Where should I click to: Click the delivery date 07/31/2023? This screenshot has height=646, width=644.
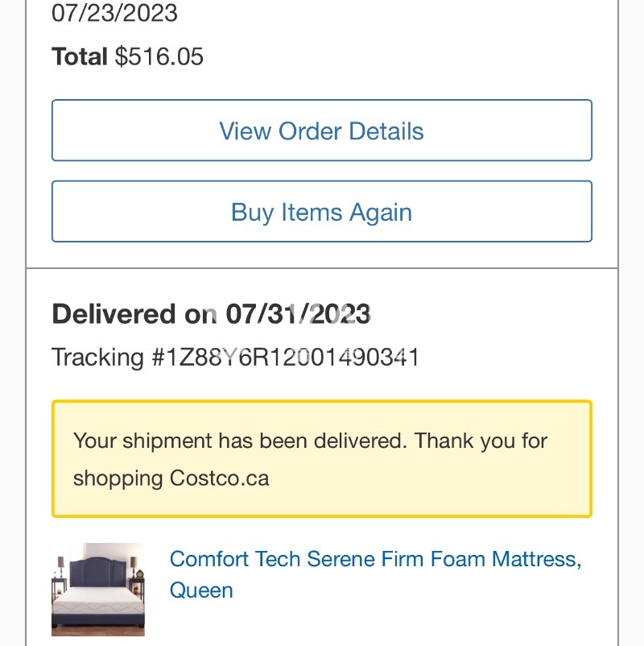click(x=298, y=314)
